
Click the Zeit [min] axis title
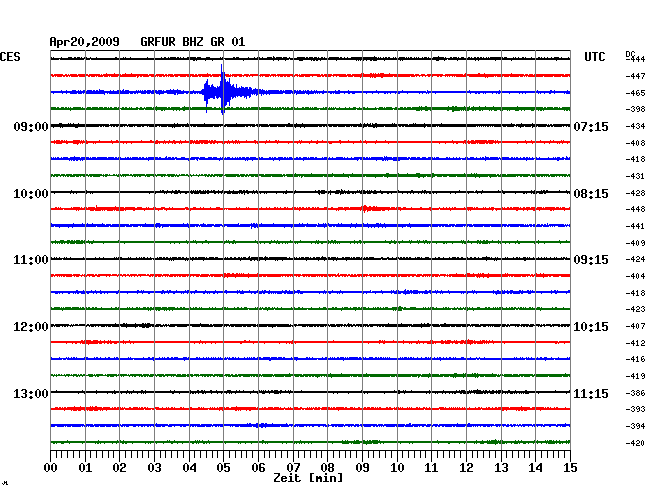308,478
